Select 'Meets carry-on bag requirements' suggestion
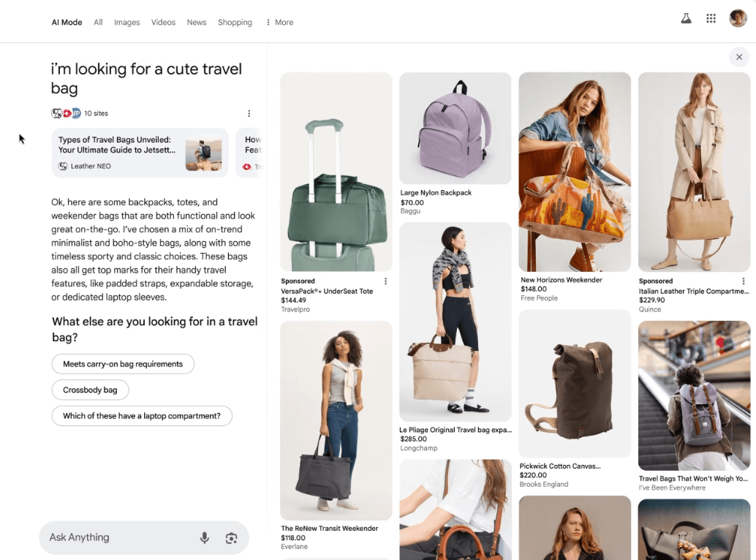756x560 pixels. click(x=123, y=364)
